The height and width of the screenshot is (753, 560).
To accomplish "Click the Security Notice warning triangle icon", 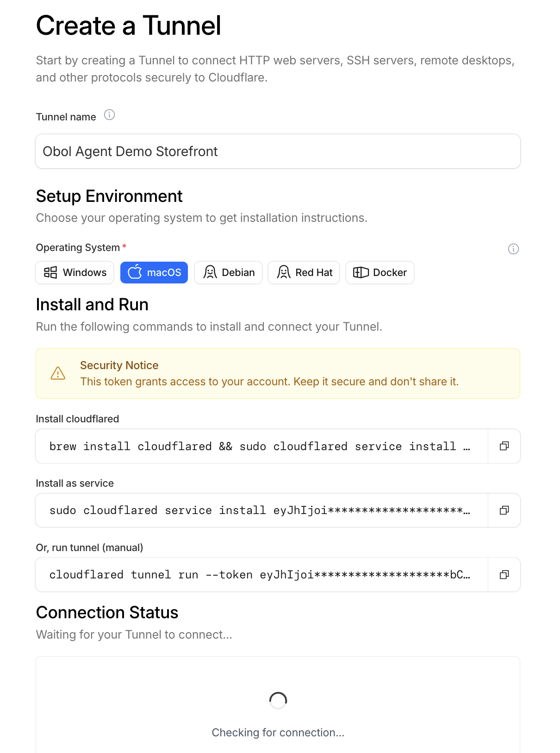I will 58,373.
